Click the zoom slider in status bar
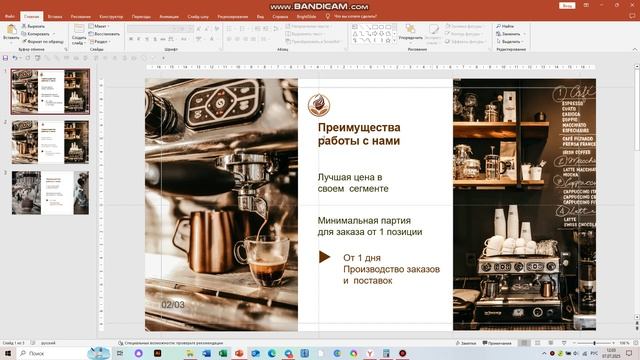Screen dimensions: 640x360 tap(594, 343)
